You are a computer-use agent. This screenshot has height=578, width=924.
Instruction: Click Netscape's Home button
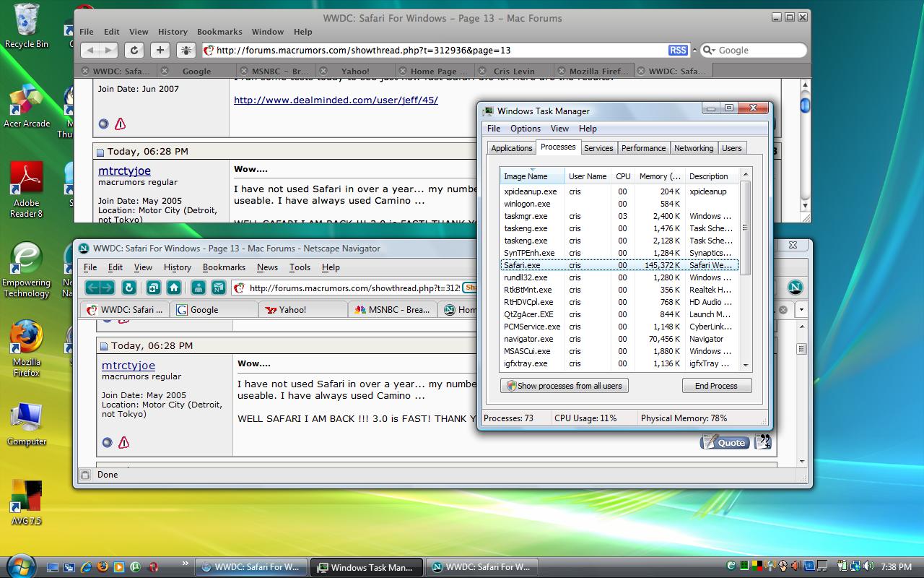pos(174,288)
